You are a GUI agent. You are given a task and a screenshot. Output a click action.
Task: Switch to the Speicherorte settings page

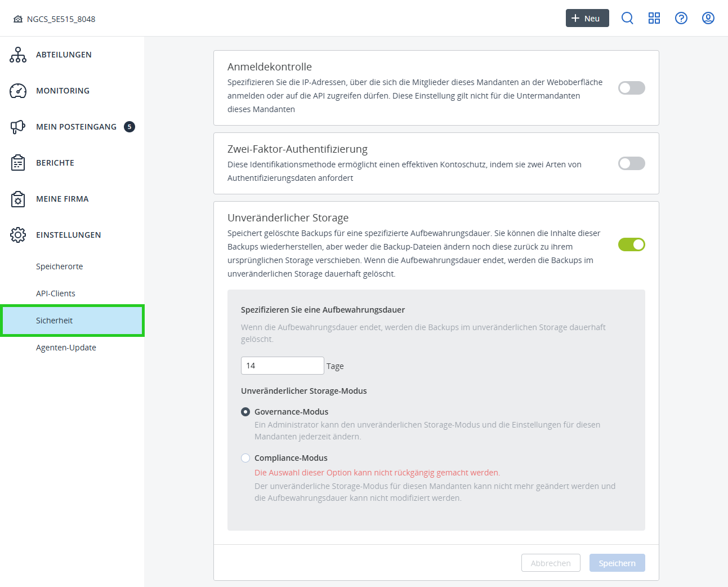[x=59, y=266]
